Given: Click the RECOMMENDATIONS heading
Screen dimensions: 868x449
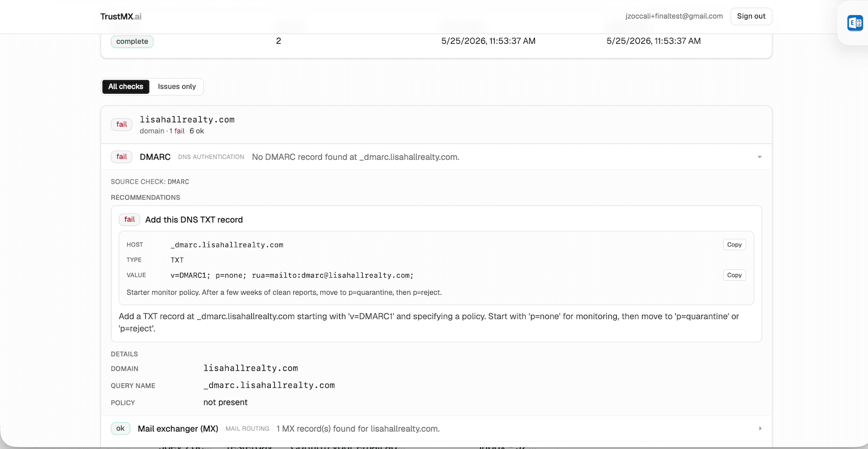Looking at the screenshot, I should coord(145,198).
